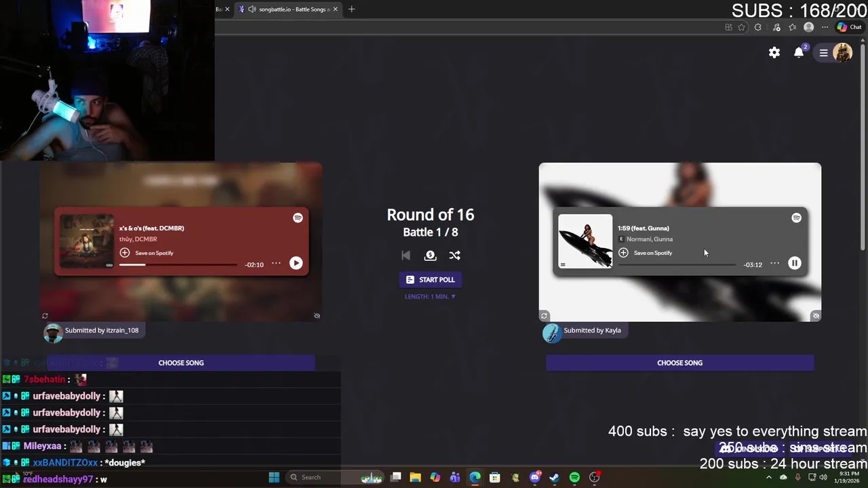Open songbattle settings gear
Screen dimensions: 868x488
pos(774,52)
